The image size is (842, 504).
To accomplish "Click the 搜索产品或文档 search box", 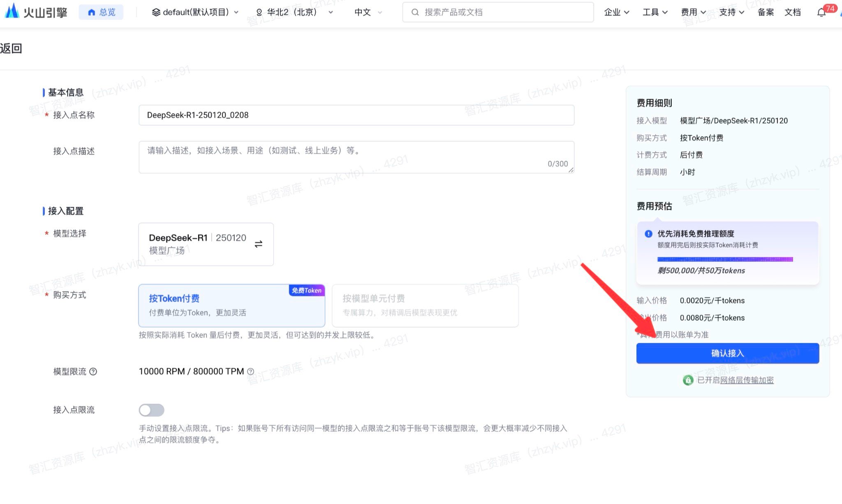I will [x=498, y=12].
